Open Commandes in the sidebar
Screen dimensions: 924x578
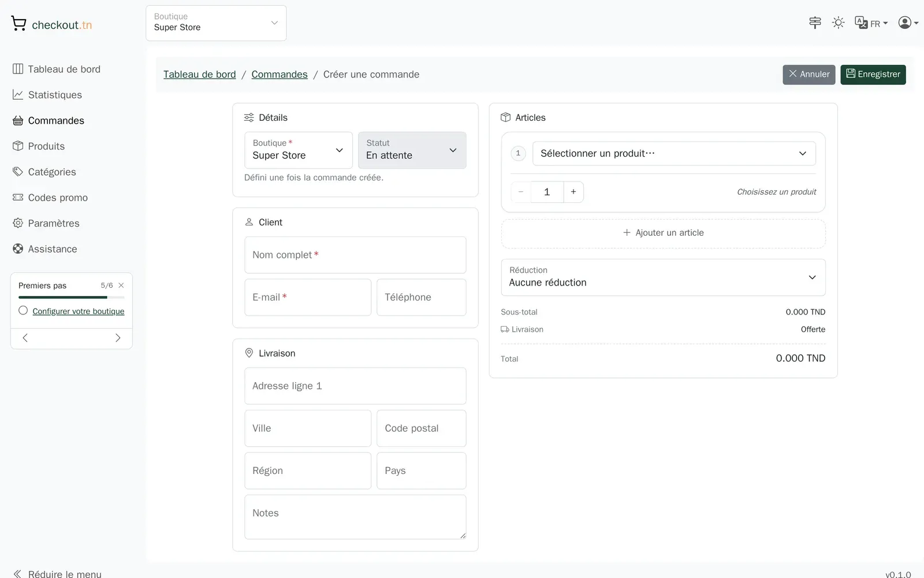click(x=49, y=120)
